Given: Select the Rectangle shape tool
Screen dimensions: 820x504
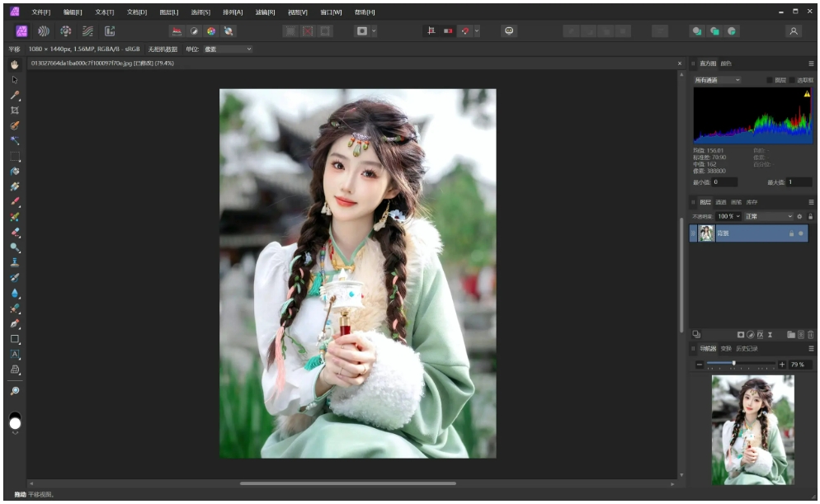Looking at the screenshot, I should [15, 339].
